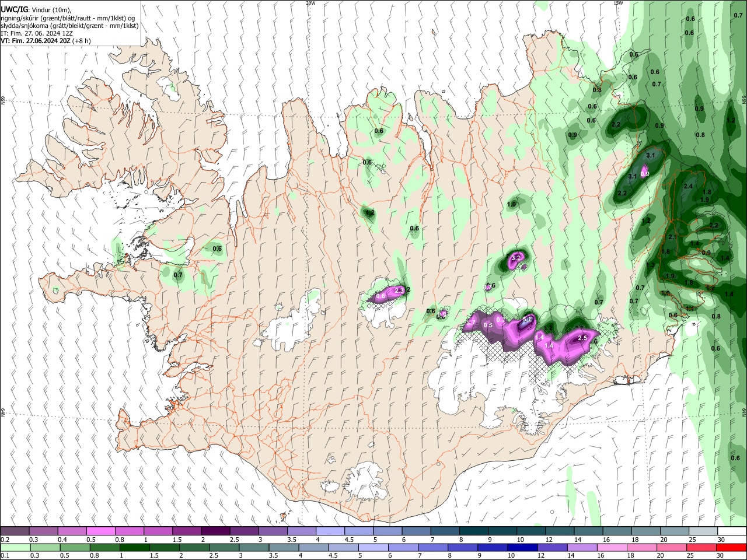
Task: Click the '15W' longitude label at map top
Action: point(618,3)
